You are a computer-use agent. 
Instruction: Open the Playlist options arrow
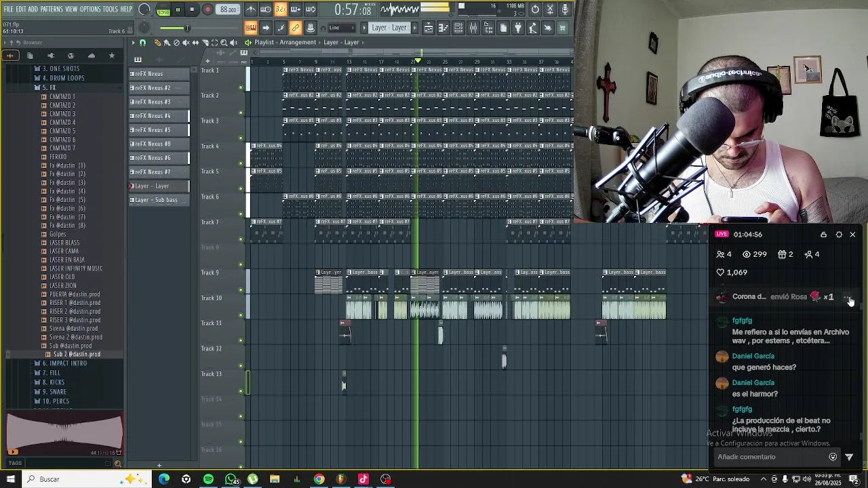[133, 42]
